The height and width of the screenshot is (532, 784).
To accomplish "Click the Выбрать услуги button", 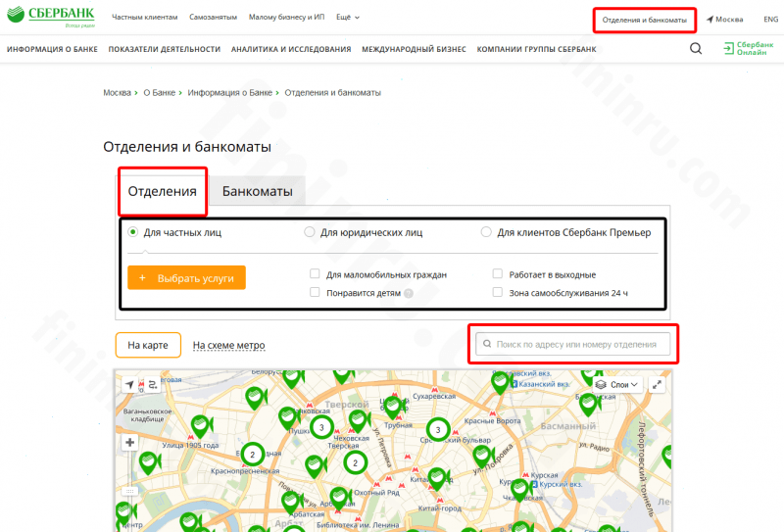I will coord(186,277).
